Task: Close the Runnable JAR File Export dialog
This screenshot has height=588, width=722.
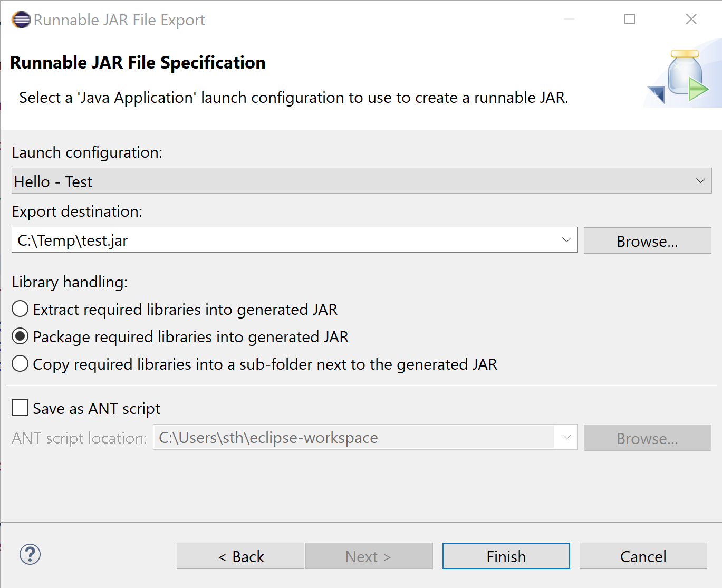Action: [x=691, y=19]
